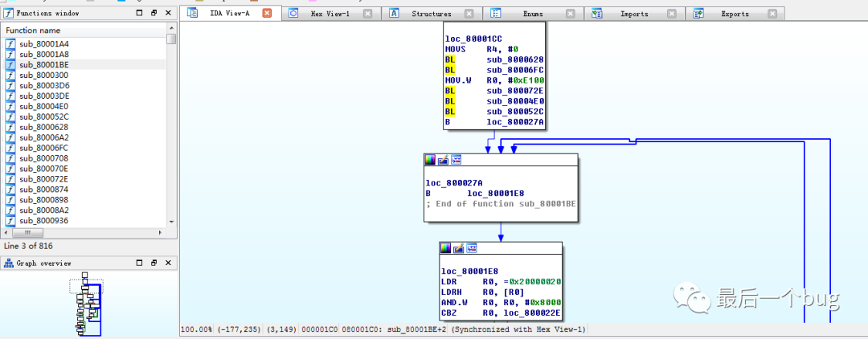Screen dimensions: 868x339
Task: Click the Exports tab icon
Action: coord(698,14)
